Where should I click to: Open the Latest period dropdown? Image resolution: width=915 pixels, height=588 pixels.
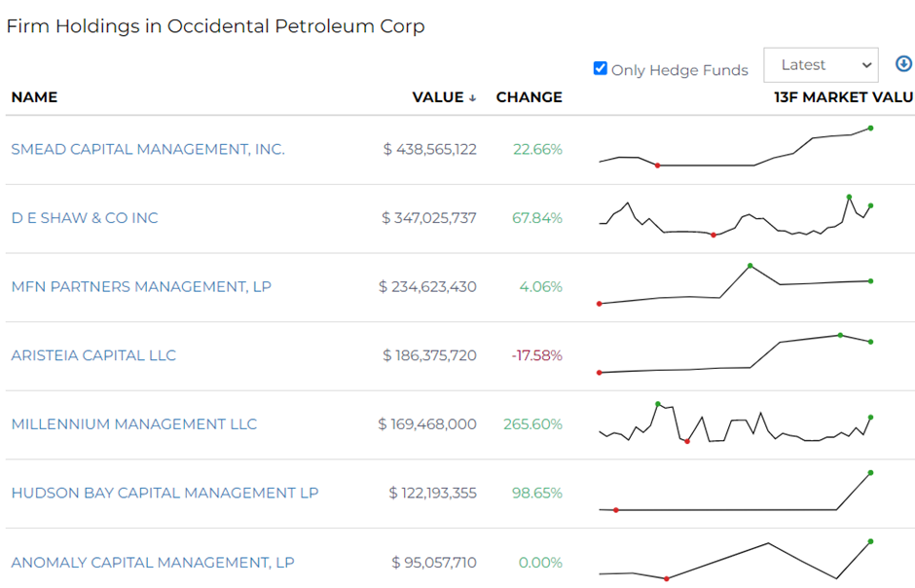pos(821,65)
